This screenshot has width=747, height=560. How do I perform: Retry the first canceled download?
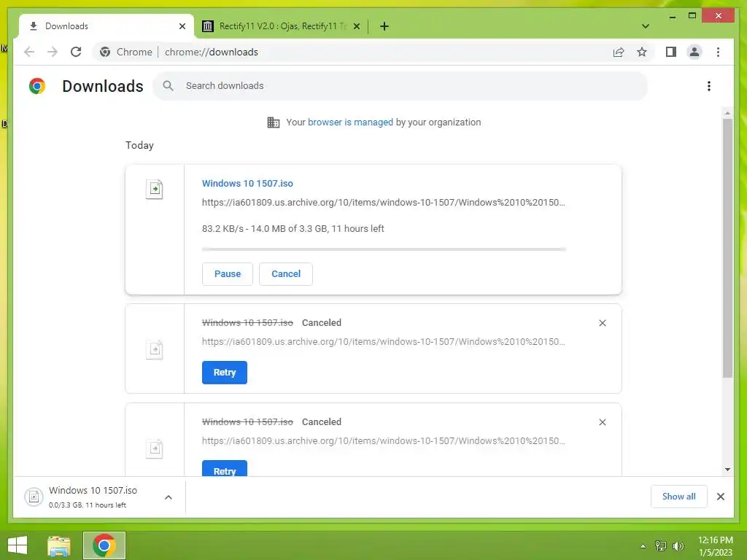[x=225, y=373]
